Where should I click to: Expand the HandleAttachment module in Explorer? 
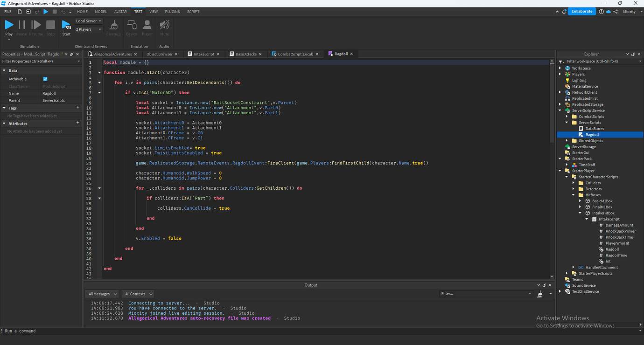[574, 267]
